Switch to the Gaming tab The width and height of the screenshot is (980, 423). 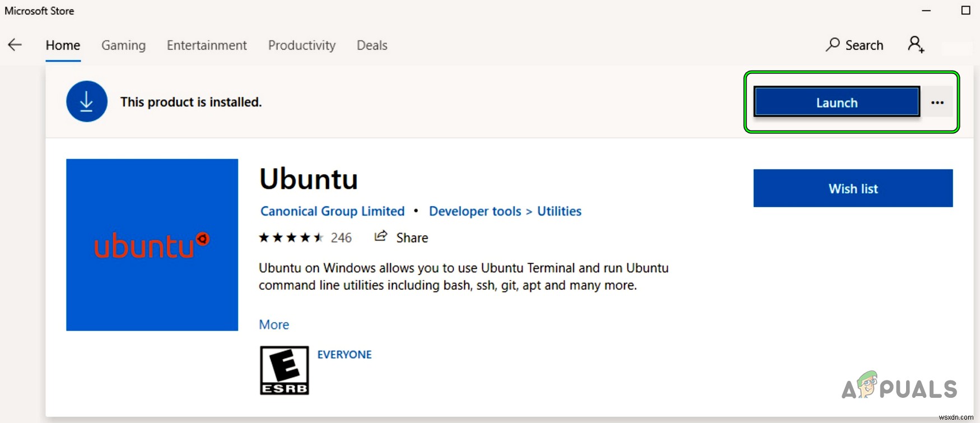coord(123,45)
